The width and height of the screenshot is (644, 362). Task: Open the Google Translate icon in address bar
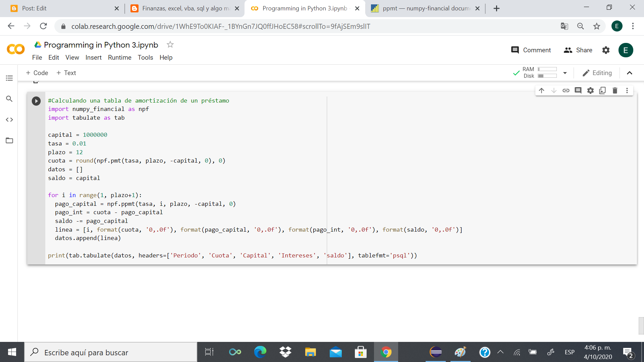coord(565,26)
